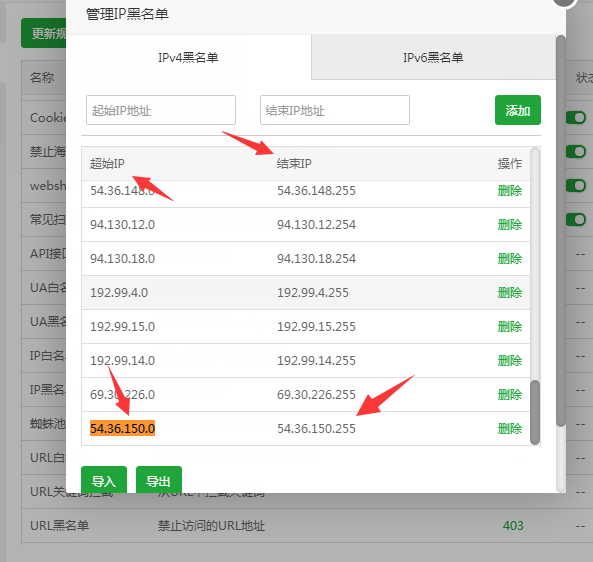
Task: Focus the 结束IP地址 input field
Action: click(x=335, y=110)
